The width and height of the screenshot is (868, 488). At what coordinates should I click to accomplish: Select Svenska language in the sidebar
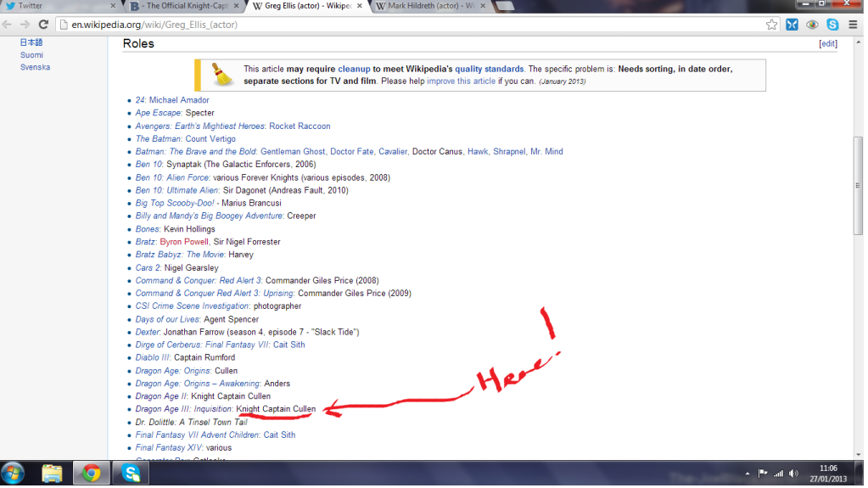coord(35,67)
